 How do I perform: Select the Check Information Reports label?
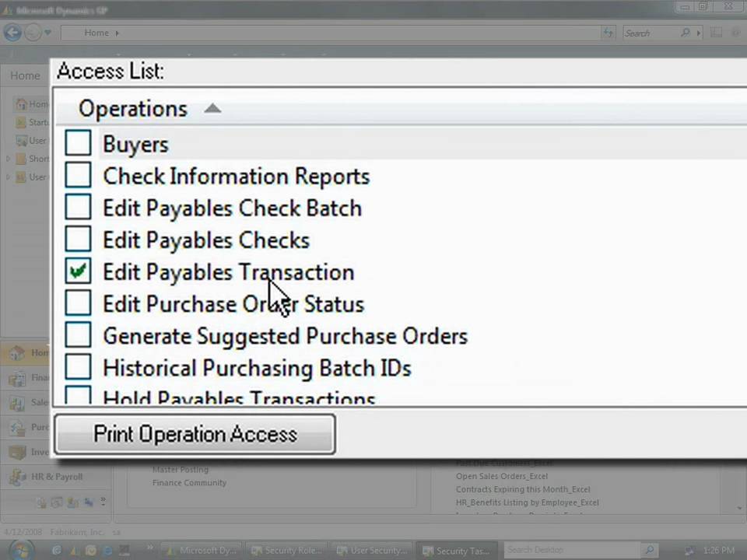pos(237,177)
